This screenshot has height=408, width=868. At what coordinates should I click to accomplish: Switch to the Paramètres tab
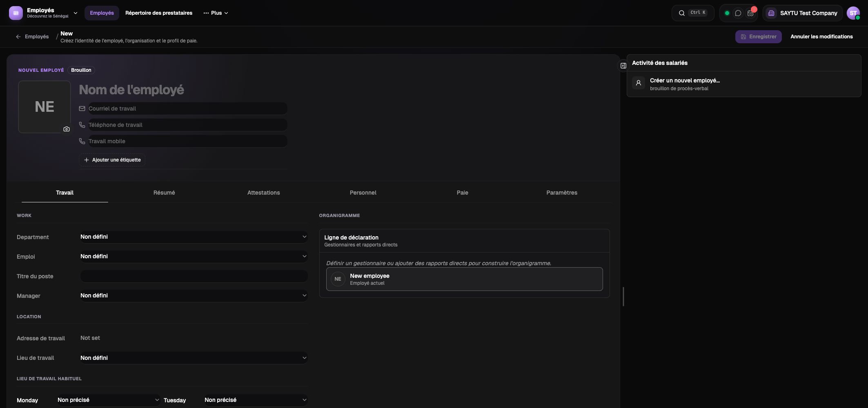(562, 193)
